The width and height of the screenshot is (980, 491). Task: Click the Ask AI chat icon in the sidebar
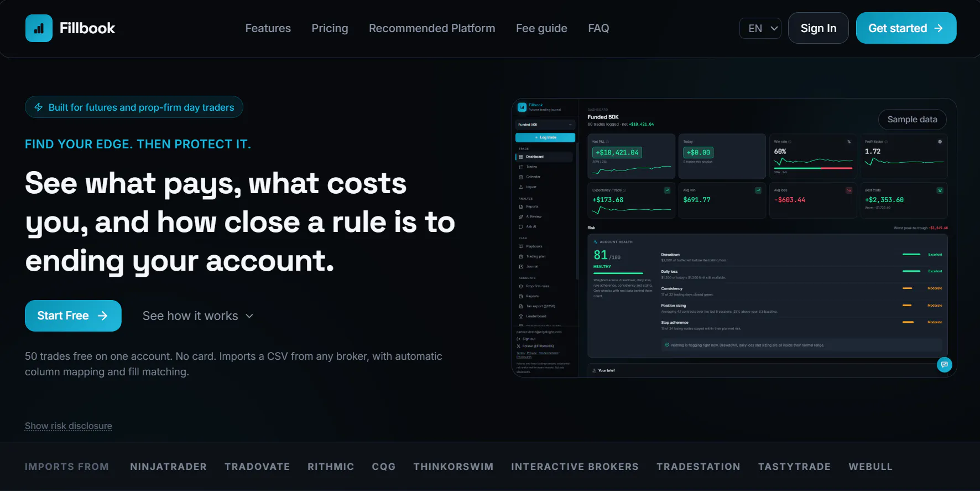521,226
